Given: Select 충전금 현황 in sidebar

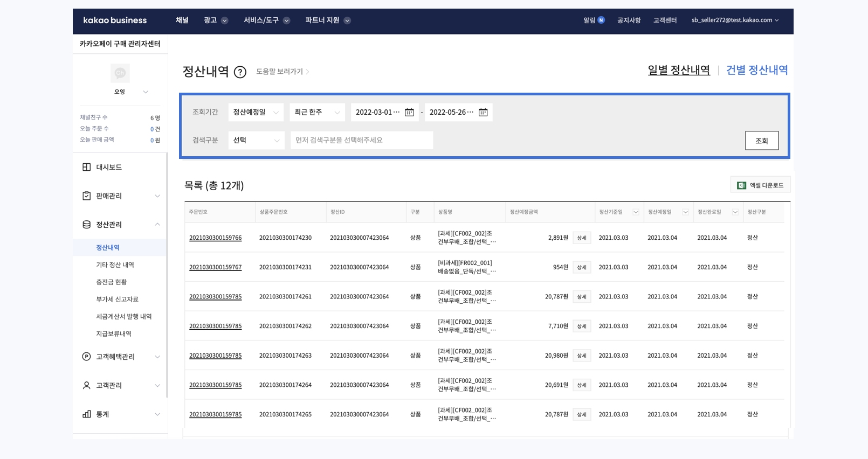Looking at the screenshot, I should point(112,282).
